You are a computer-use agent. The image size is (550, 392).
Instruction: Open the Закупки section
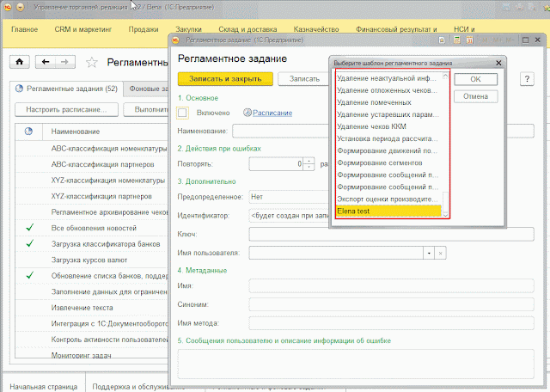(188, 29)
